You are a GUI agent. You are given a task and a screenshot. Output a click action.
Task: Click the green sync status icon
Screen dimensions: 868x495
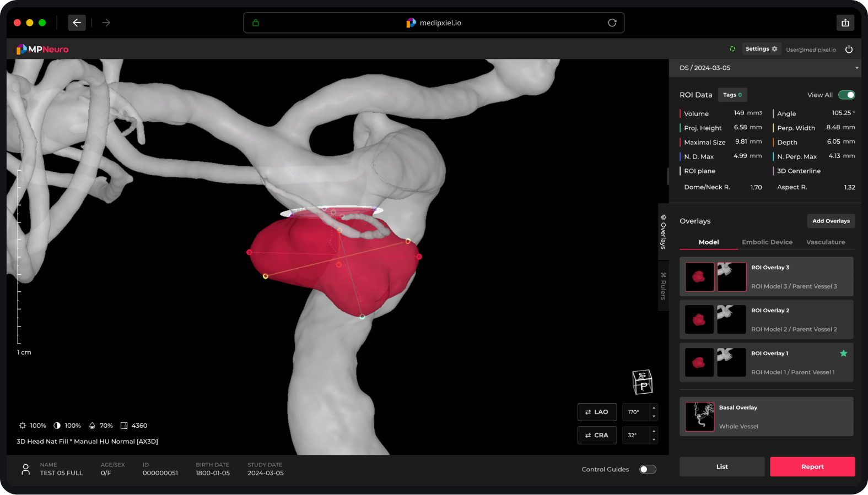click(x=732, y=49)
